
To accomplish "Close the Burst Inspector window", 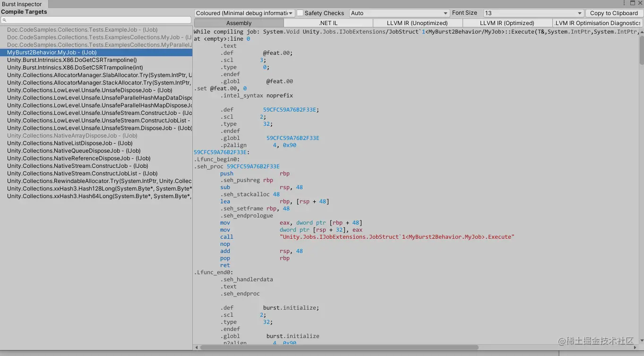I will tap(640, 3).
